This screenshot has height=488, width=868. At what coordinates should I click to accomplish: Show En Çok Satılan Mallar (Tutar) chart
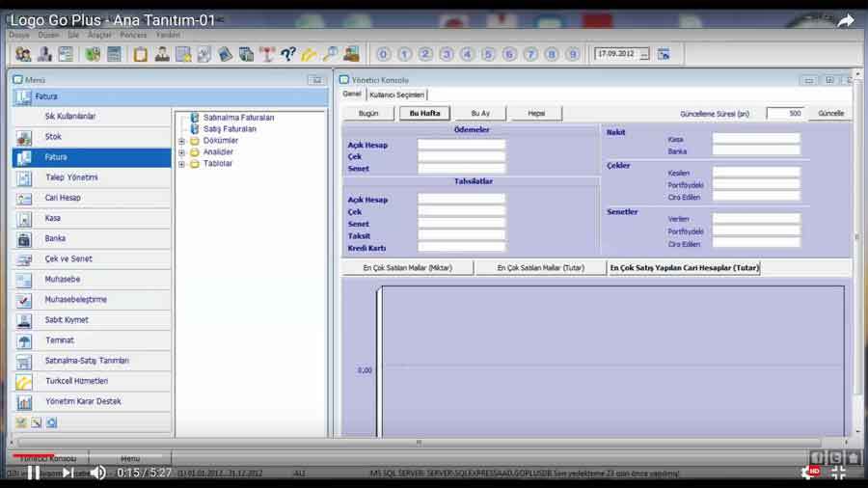pos(541,268)
